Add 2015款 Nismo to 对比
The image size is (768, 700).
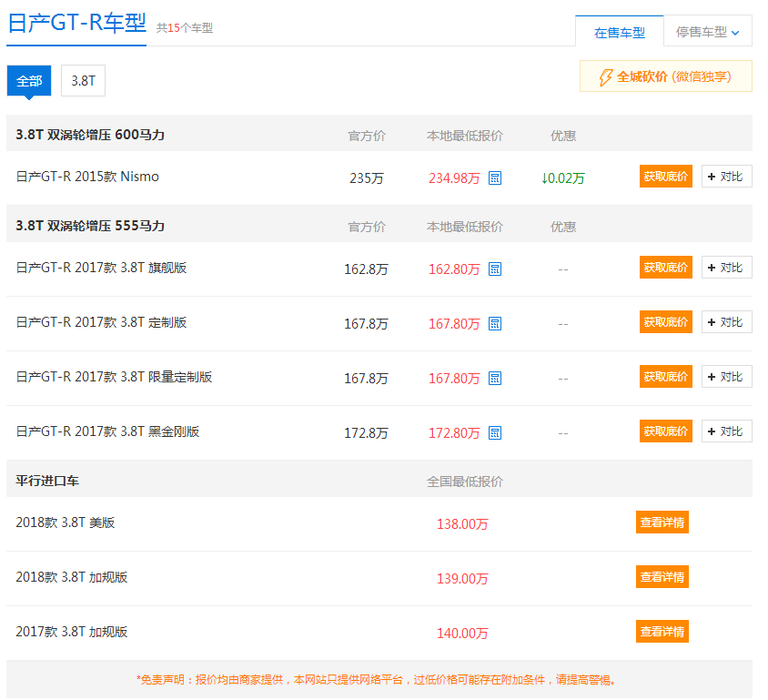coord(727,177)
